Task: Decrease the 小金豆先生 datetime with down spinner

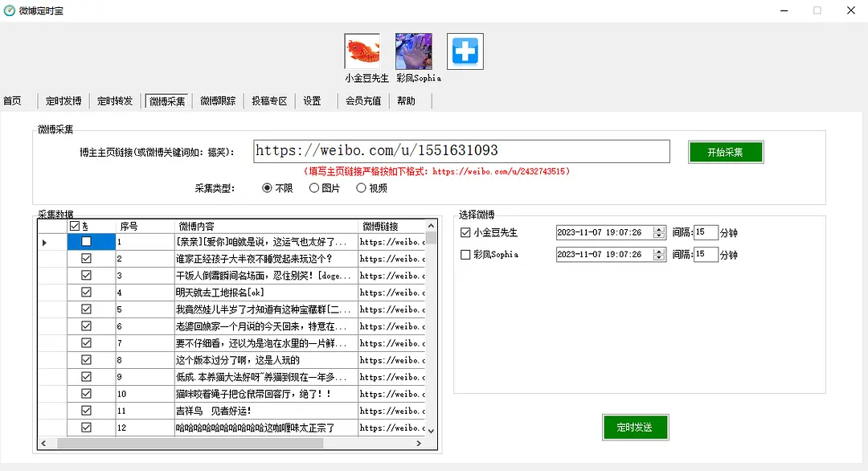Action: tap(659, 235)
